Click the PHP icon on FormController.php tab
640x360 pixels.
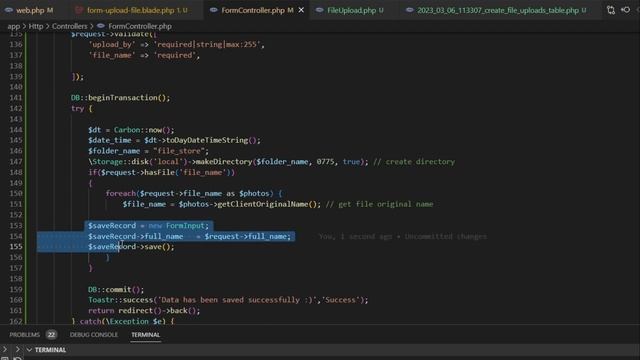pos(213,10)
